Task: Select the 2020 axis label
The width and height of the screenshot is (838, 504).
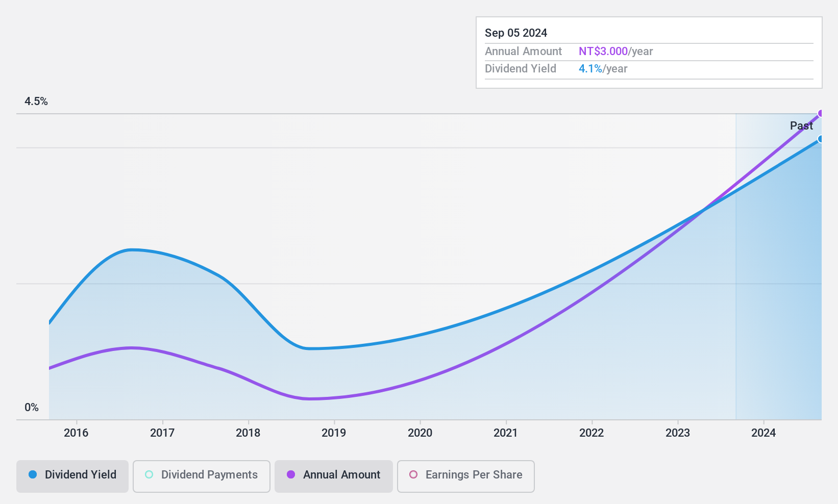Action: [420, 433]
